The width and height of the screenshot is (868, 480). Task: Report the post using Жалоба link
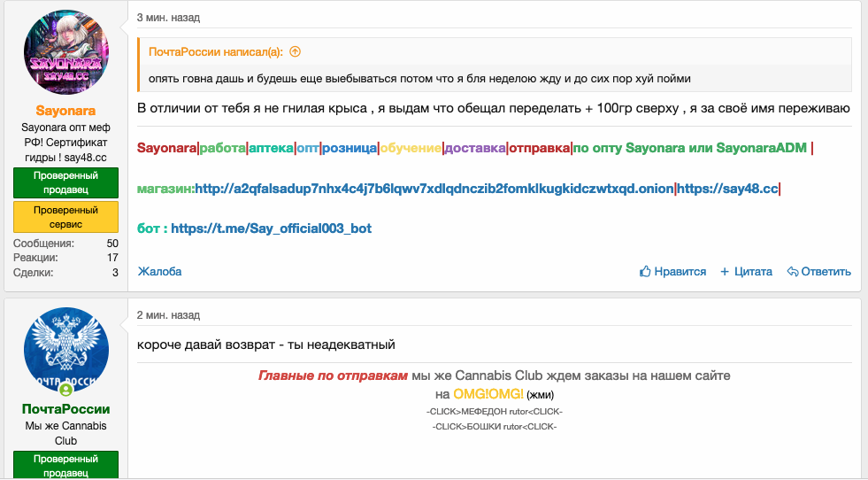pos(159,272)
